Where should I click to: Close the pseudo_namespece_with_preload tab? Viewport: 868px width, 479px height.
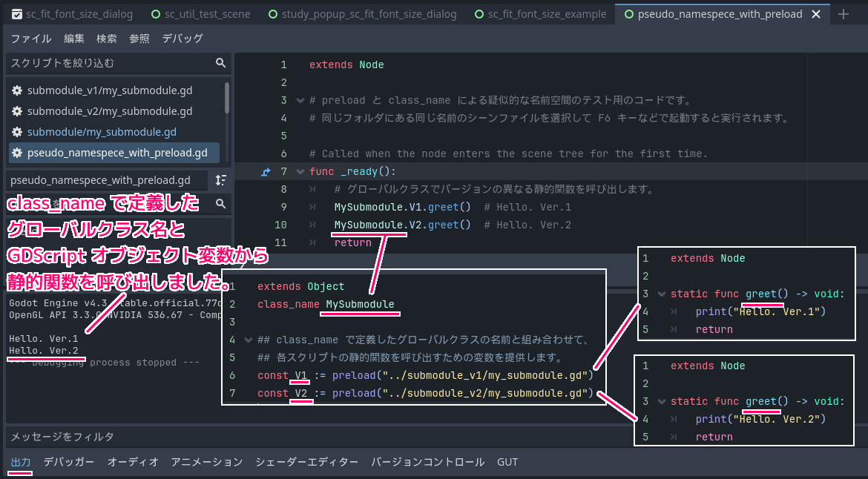pos(817,14)
